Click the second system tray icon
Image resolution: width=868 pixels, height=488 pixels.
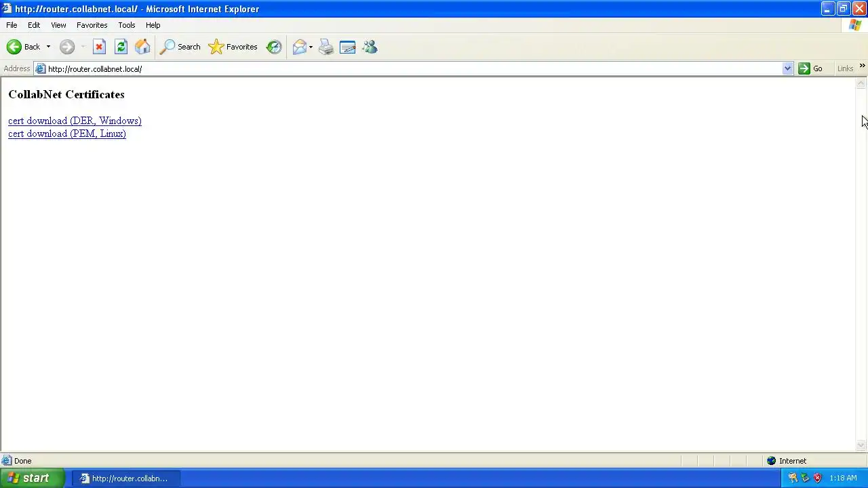[x=805, y=478]
